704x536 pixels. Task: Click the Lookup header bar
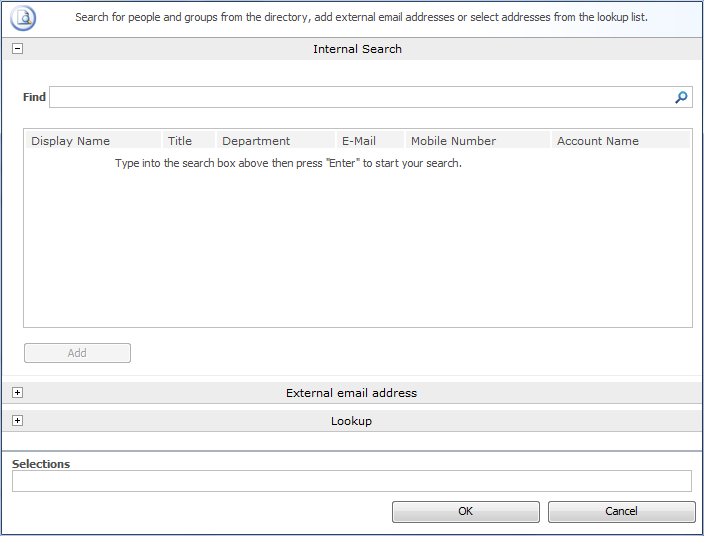[x=351, y=421]
